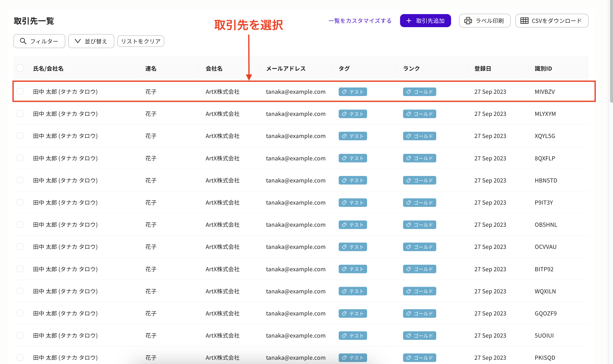The width and height of the screenshot is (613, 364).
Task: Click the tag icon on the XQYL5G row's テスト chip
Action: [x=344, y=136]
